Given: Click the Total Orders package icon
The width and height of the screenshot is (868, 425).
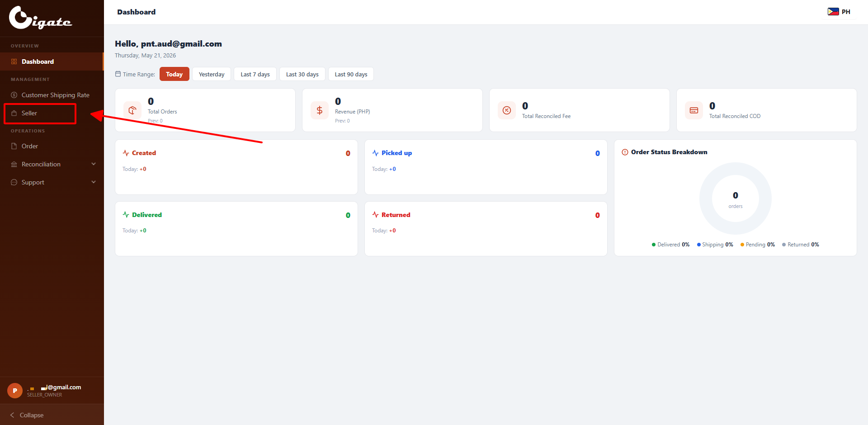Looking at the screenshot, I should coord(132,110).
